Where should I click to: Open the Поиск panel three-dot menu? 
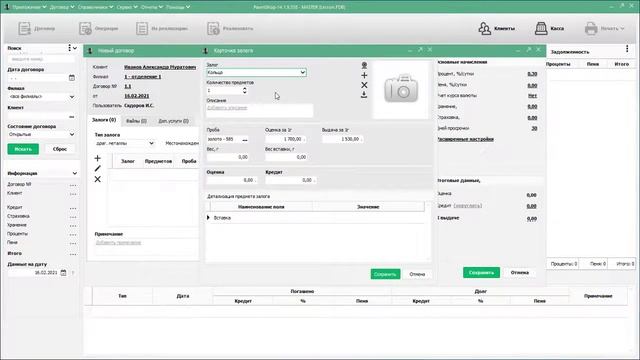click(69, 48)
